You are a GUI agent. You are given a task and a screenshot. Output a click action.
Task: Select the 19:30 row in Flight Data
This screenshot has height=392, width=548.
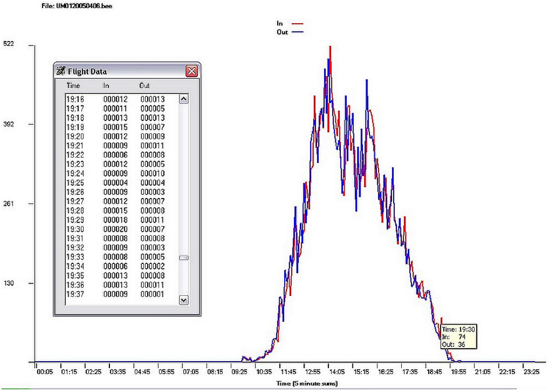(115, 229)
